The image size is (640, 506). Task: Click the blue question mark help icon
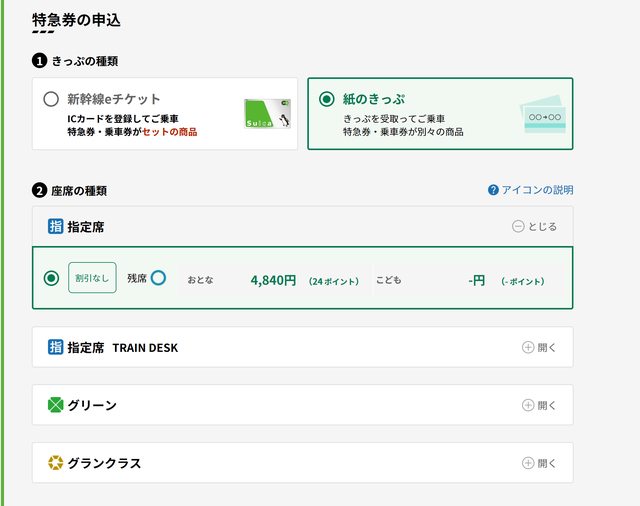click(493, 190)
